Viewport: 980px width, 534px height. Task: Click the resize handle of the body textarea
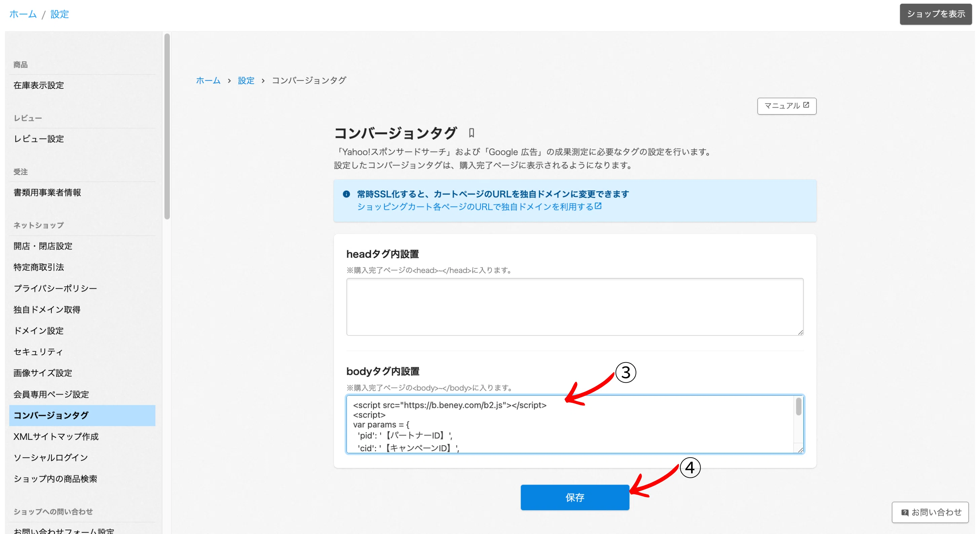[800, 450]
